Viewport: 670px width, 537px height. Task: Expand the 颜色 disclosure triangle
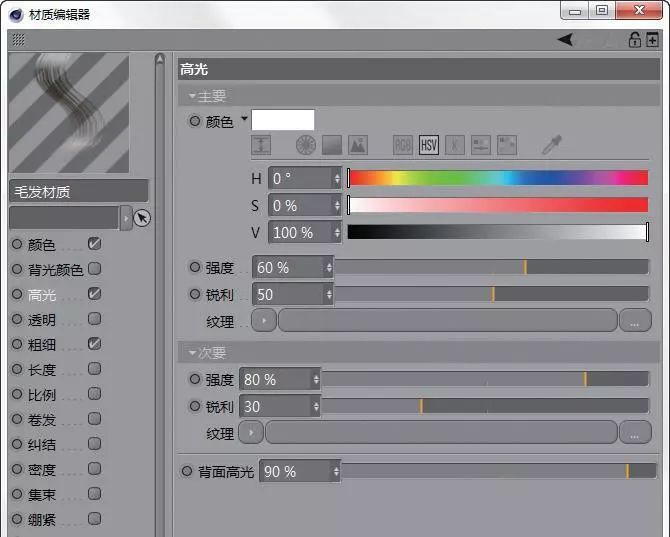point(243,119)
